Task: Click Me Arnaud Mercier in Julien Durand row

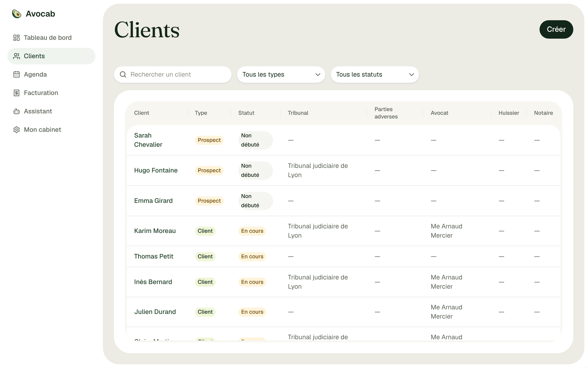Action: (446, 312)
